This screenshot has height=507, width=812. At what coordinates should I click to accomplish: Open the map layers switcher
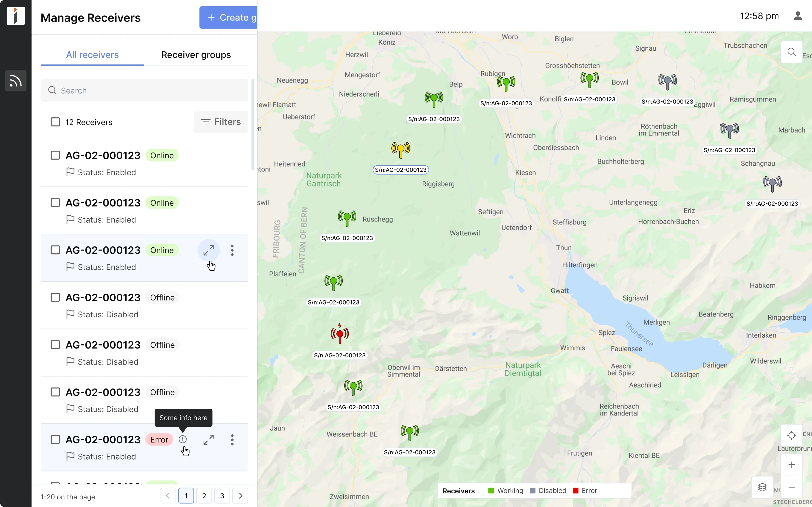pos(762,487)
